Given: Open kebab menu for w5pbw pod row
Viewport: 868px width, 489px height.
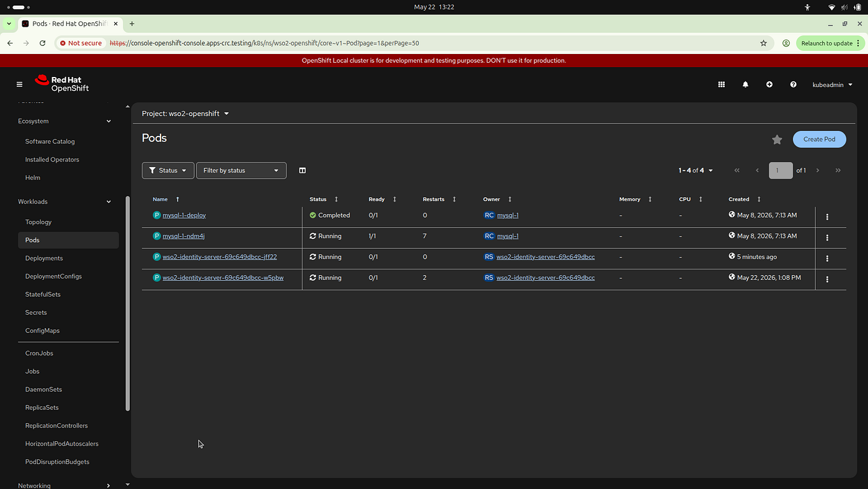Looking at the screenshot, I should coord(827,279).
